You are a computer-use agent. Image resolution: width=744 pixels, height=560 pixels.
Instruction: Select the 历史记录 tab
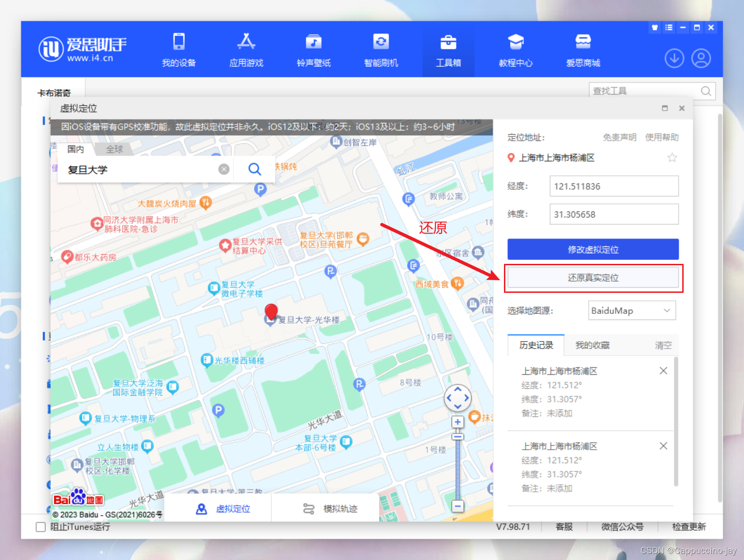pyautogui.click(x=536, y=345)
